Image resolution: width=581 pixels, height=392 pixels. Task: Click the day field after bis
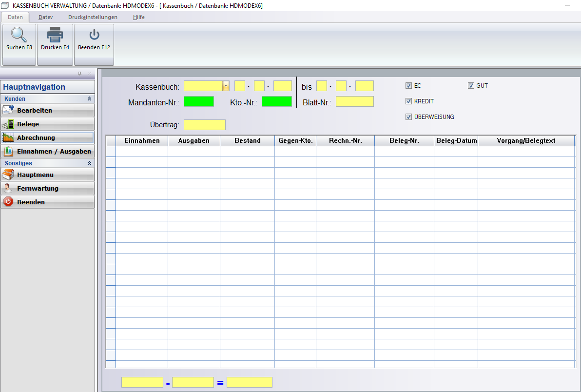tap(322, 86)
